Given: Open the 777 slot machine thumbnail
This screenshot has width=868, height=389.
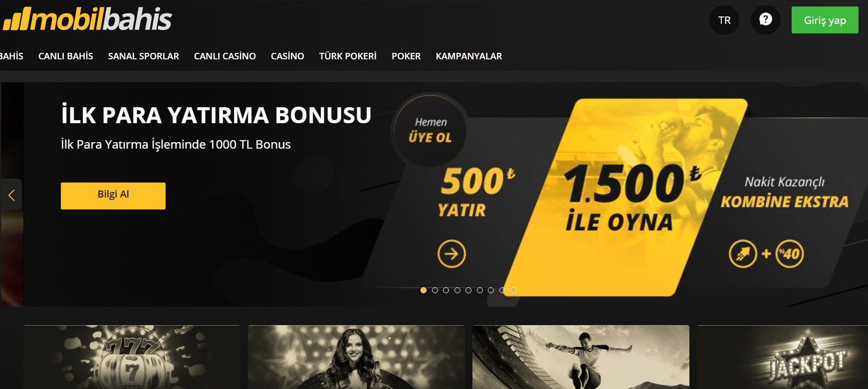Looking at the screenshot, I should click(x=132, y=357).
